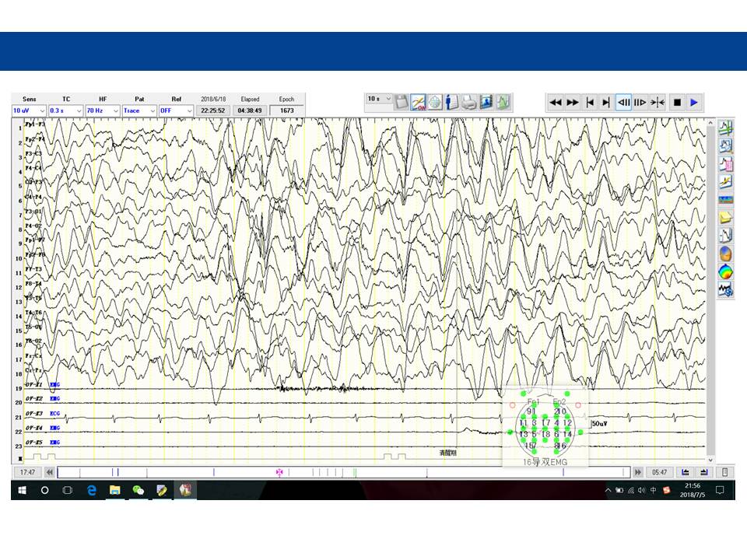747x560 pixels.
Task: Open Task View in the taskbar
Action: click(x=68, y=490)
